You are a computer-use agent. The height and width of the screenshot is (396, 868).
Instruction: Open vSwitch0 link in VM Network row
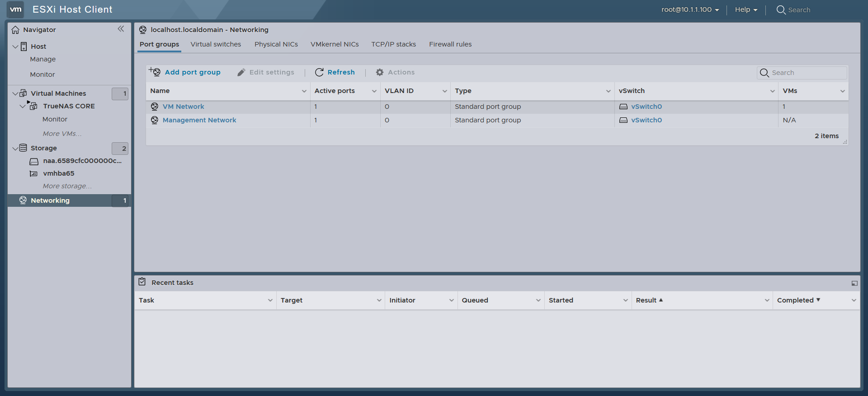(x=646, y=107)
